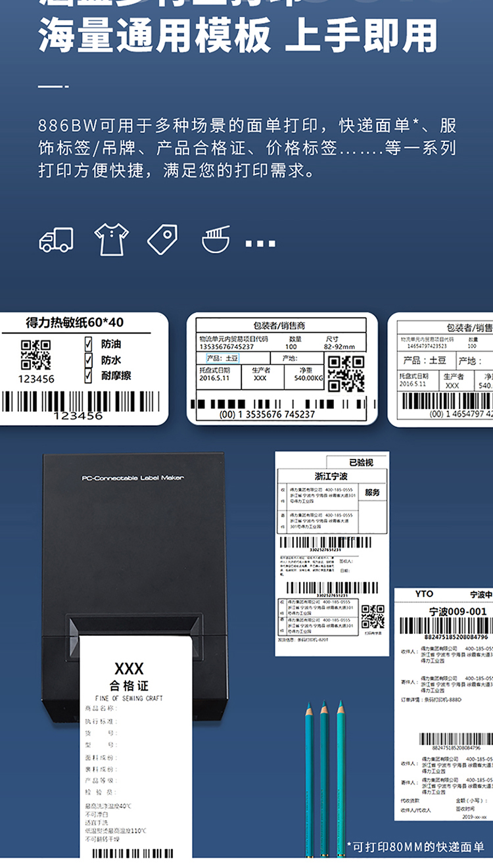Select the T-shirt clothing icon
The height and width of the screenshot is (868, 493).
click(111, 239)
